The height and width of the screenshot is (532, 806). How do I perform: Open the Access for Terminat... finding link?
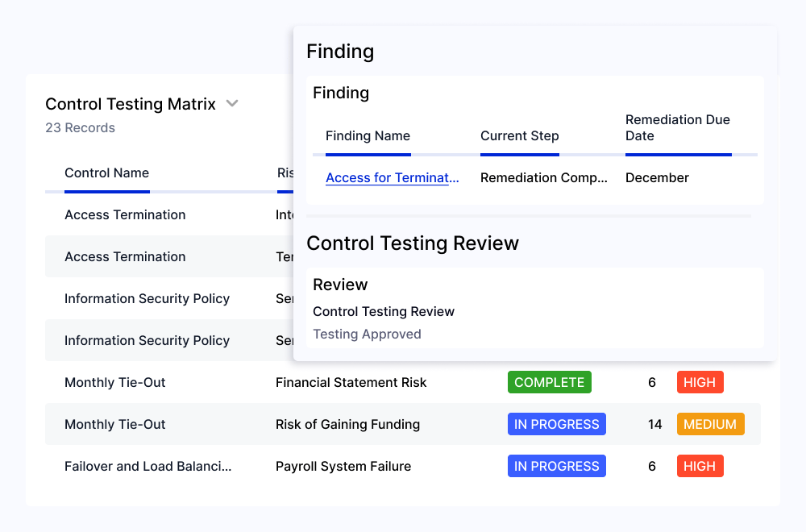click(x=393, y=178)
